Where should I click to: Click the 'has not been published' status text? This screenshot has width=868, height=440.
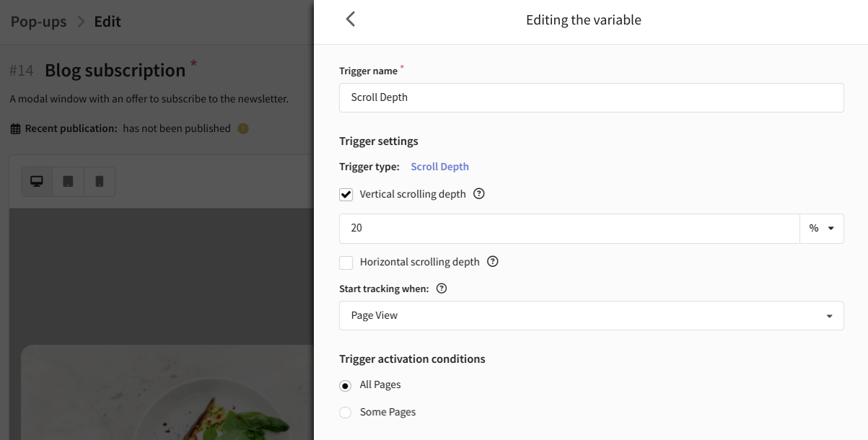click(177, 128)
